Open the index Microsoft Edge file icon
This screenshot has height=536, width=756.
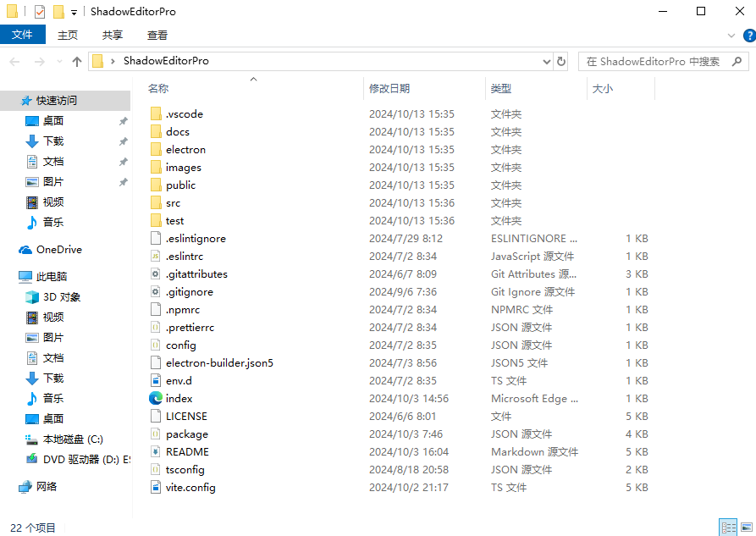click(x=156, y=398)
